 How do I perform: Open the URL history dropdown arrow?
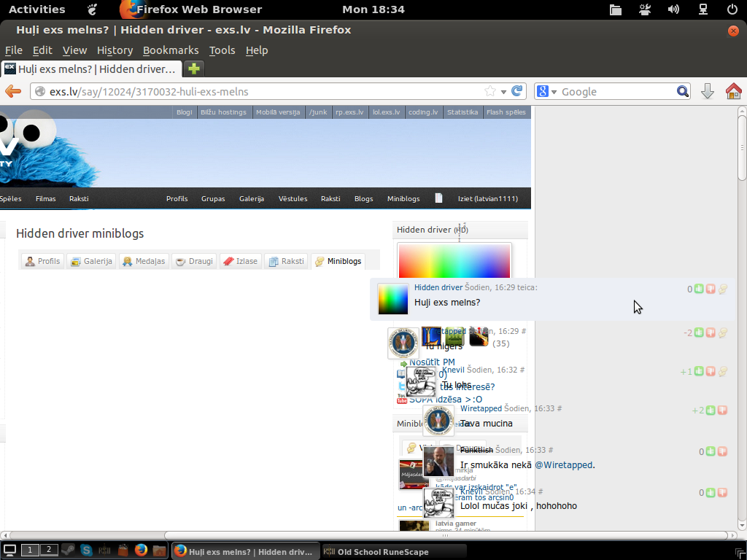pos(503,92)
